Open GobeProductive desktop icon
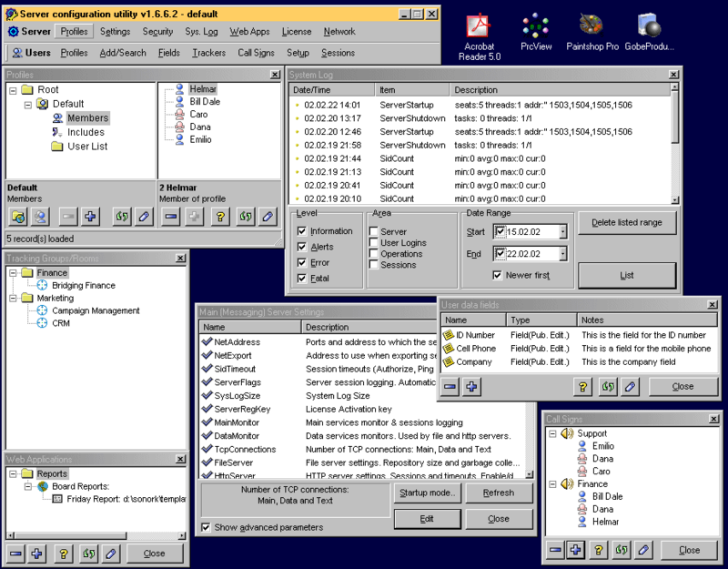This screenshot has width=728, height=569. 649,32
